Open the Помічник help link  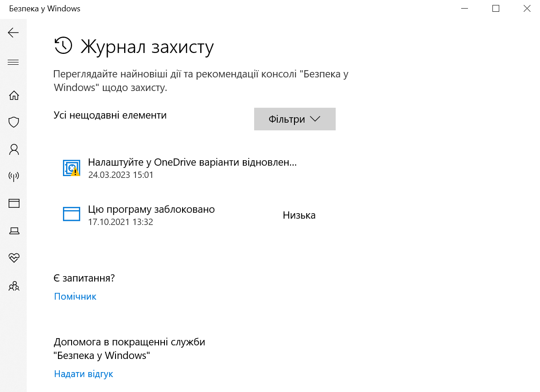coord(75,296)
